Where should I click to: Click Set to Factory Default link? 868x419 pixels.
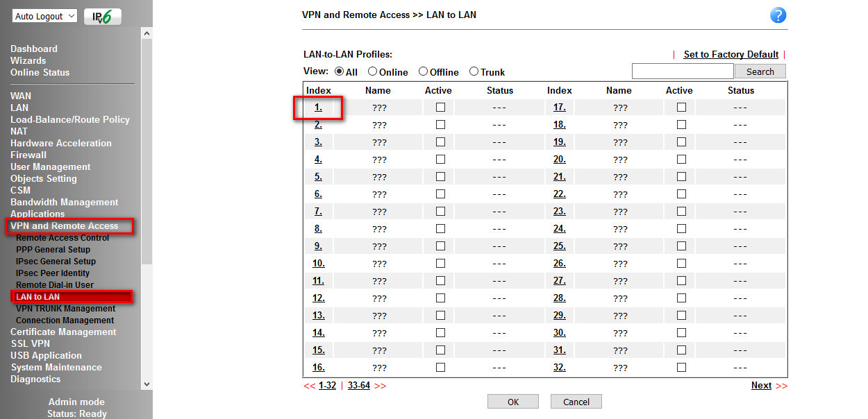coord(731,55)
